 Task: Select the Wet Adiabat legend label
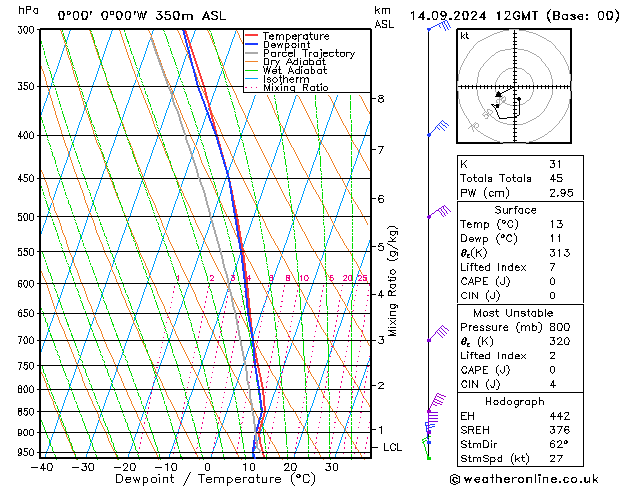point(295,70)
